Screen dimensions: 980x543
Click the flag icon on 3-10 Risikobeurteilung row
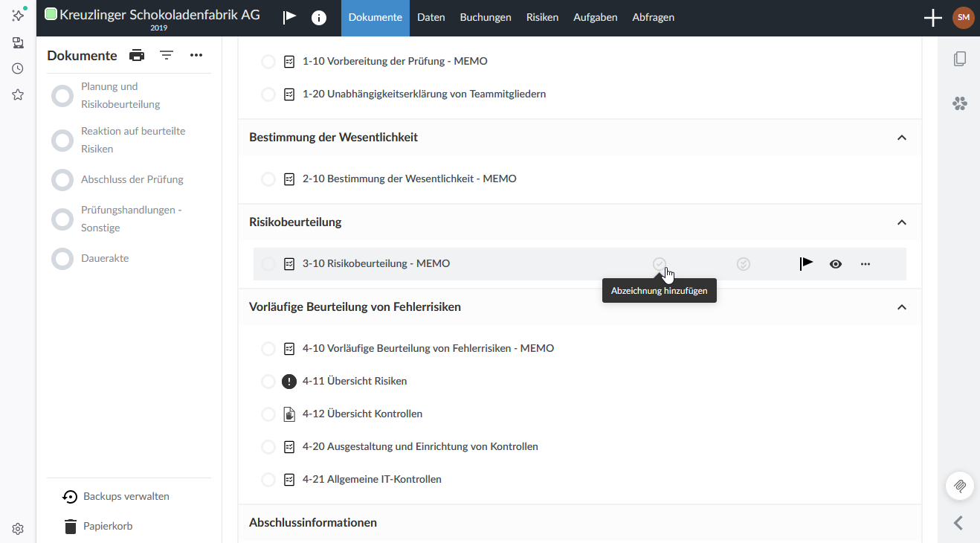pyautogui.click(x=806, y=263)
